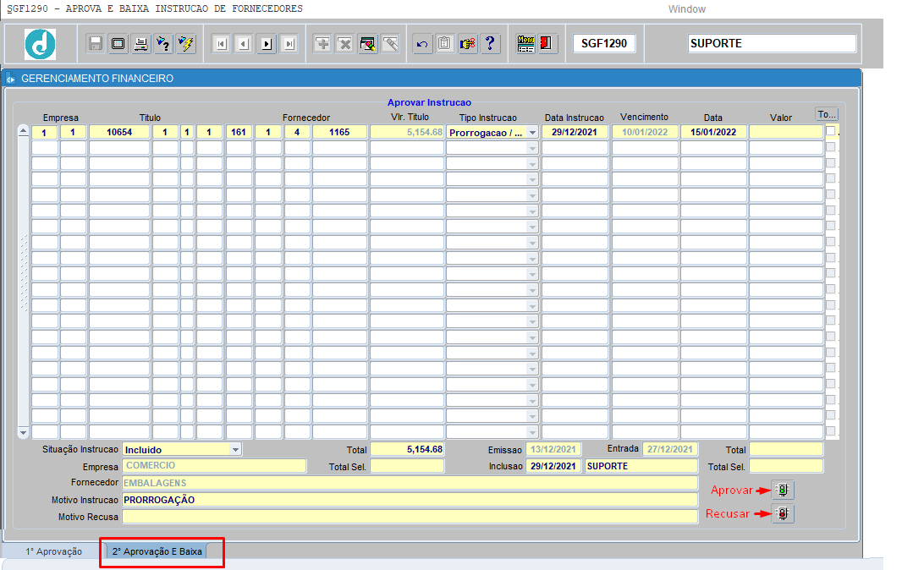Screen dimensions: 924x570
Task: Click the To... select all button
Action: 827,114
